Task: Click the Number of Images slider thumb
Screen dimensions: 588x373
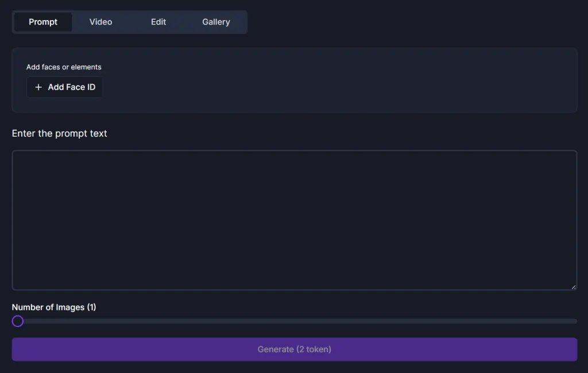Action: click(17, 321)
